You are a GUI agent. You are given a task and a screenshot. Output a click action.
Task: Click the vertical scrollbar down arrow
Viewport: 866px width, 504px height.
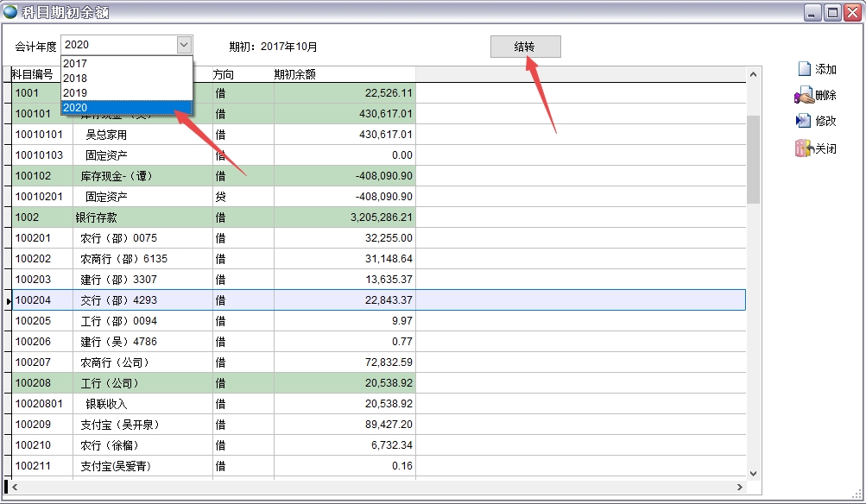[753, 473]
